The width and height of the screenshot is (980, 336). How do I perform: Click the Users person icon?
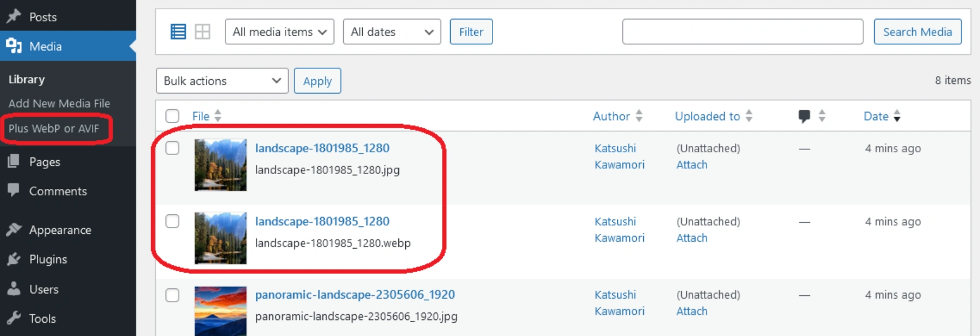pos(14,288)
